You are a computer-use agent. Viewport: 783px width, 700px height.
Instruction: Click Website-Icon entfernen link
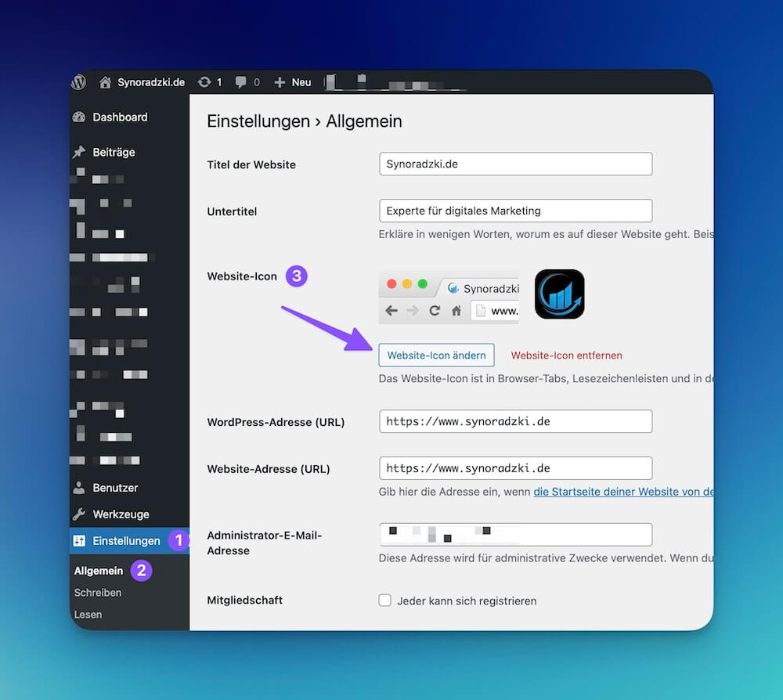point(566,355)
